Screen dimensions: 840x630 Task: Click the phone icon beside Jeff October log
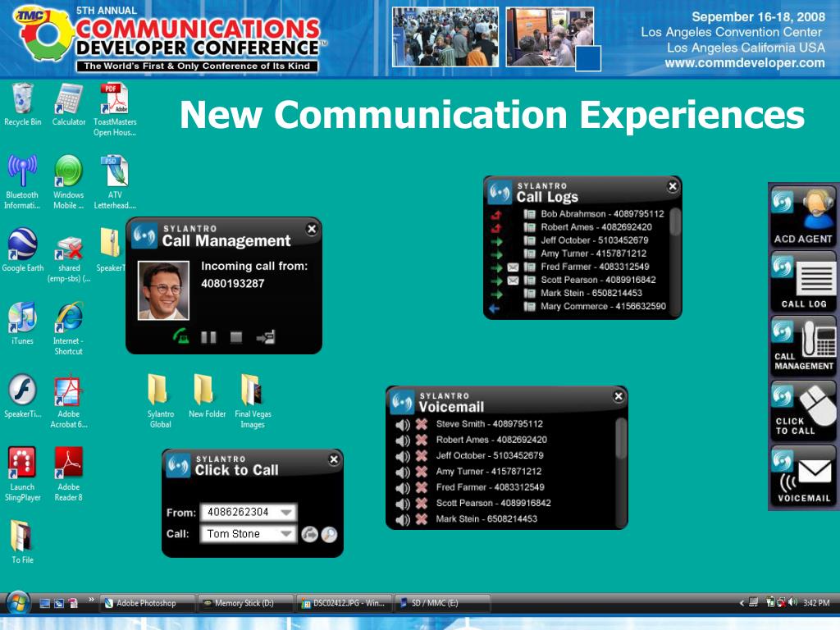(x=529, y=240)
